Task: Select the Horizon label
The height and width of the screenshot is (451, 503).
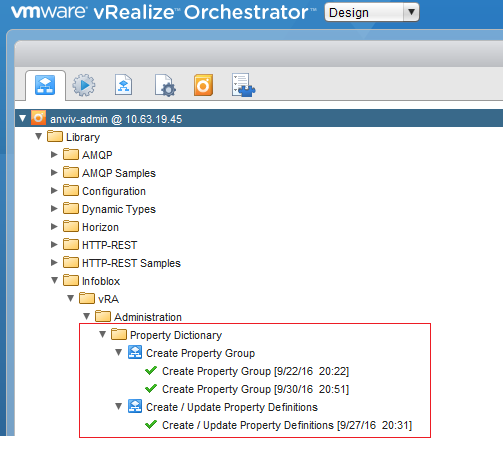Action: (x=100, y=227)
